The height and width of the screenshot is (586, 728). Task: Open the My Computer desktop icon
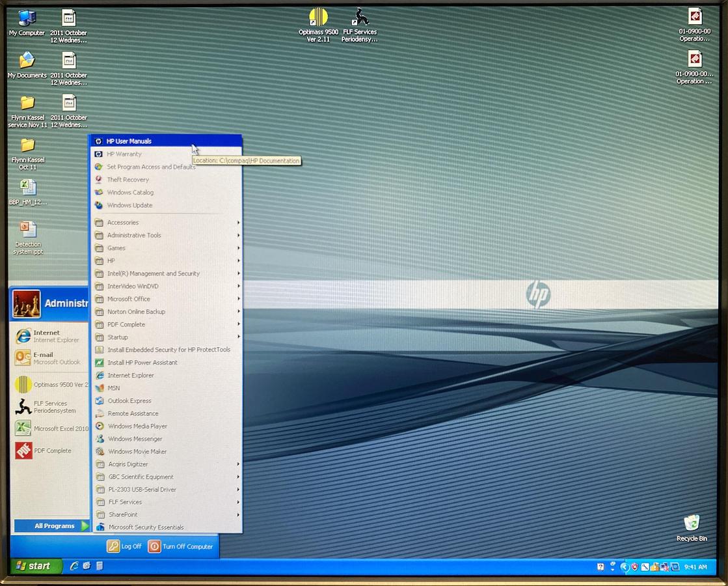coord(27,20)
